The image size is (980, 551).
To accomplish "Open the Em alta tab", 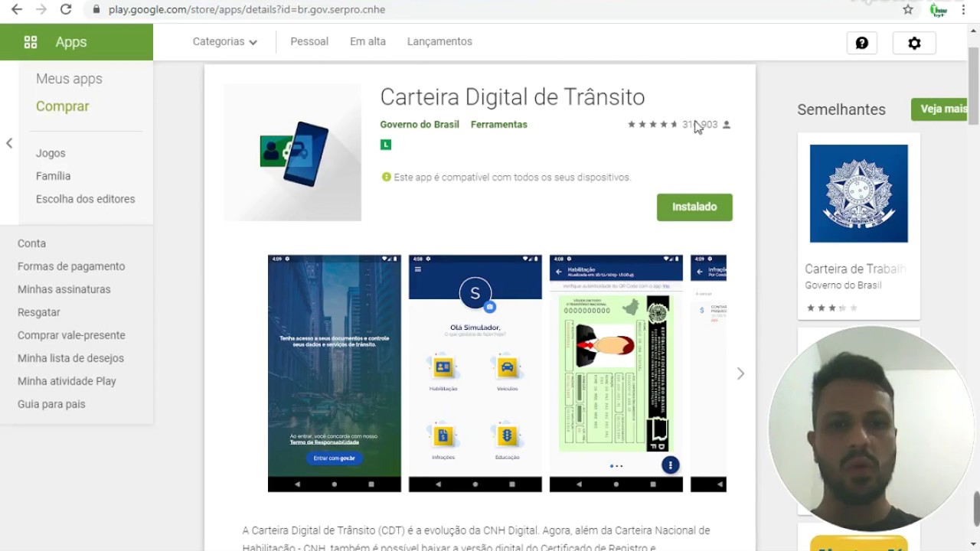I will (x=367, y=41).
